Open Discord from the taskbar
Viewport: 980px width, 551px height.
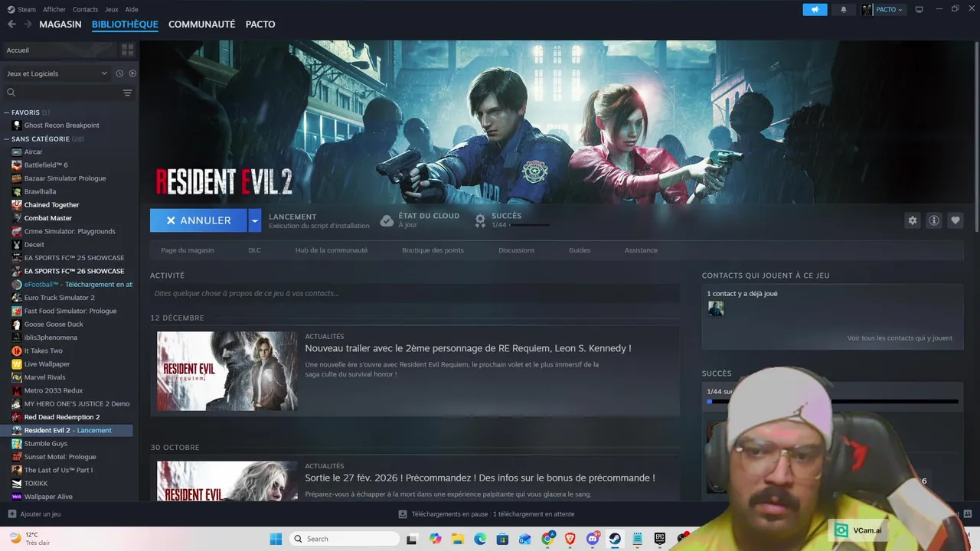pos(593,539)
